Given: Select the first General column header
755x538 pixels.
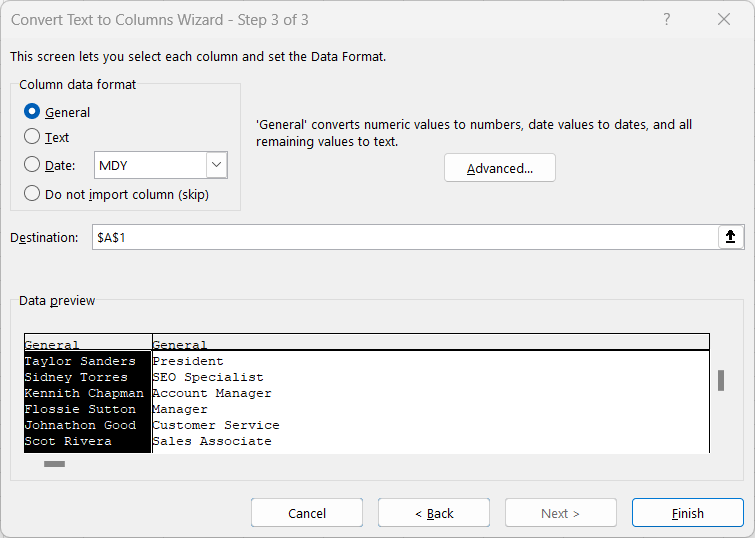Looking at the screenshot, I should click(x=88, y=343).
